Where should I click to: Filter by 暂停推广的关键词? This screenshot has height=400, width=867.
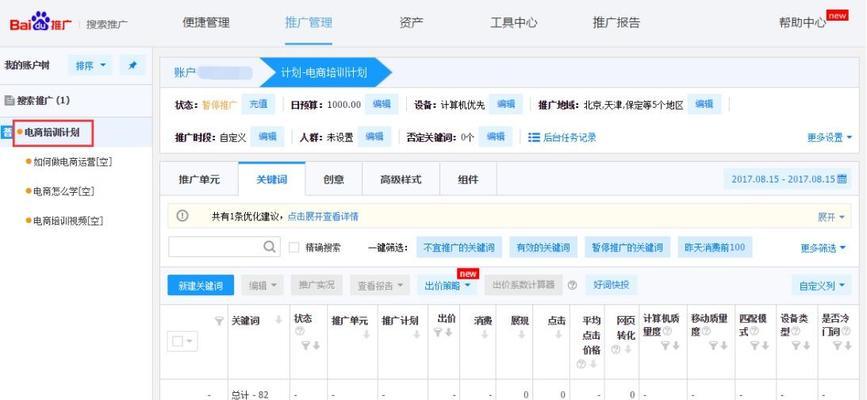[x=627, y=247]
